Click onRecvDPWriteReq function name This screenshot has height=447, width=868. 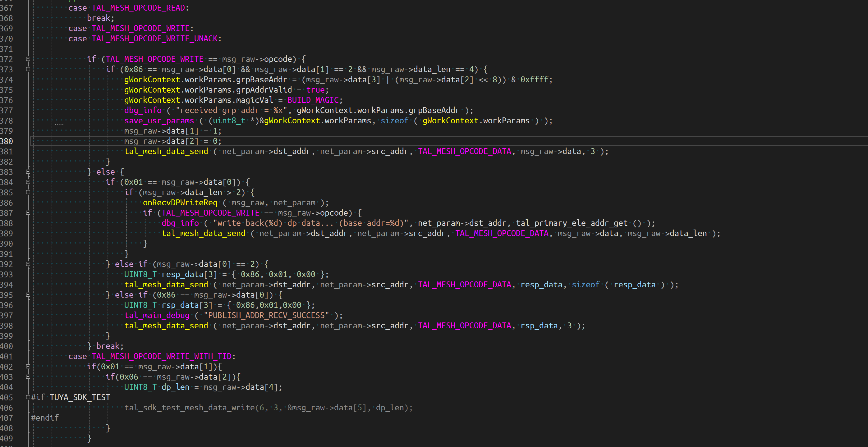pyautogui.click(x=180, y=203)
